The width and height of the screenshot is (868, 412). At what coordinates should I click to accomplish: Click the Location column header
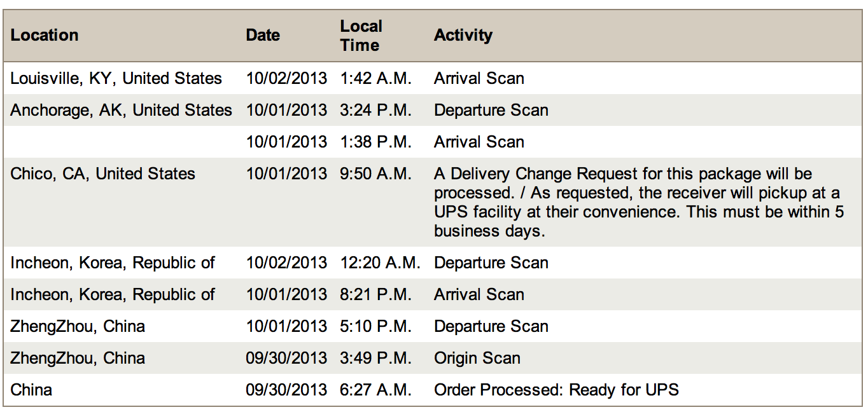[x=45, y=36]
